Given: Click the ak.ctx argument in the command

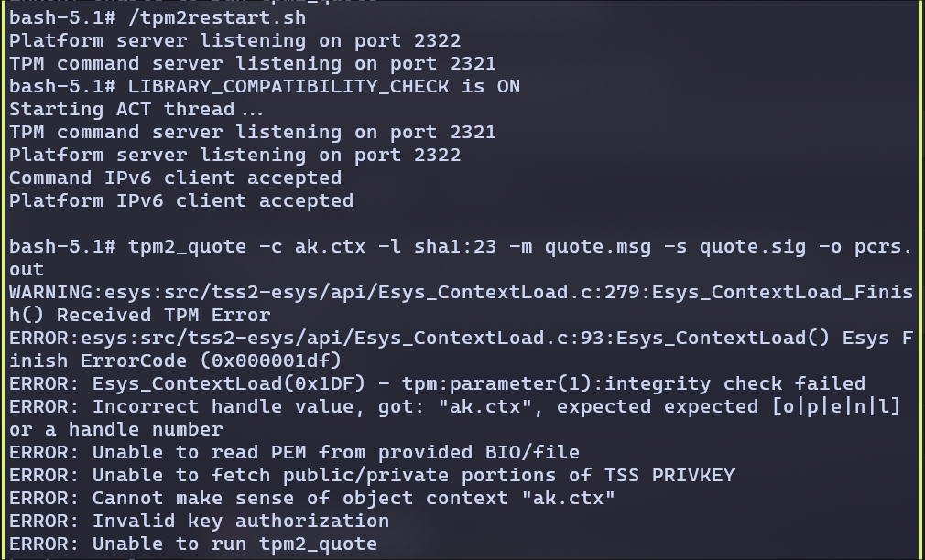Looking at the screenshot, I should 330,246.
